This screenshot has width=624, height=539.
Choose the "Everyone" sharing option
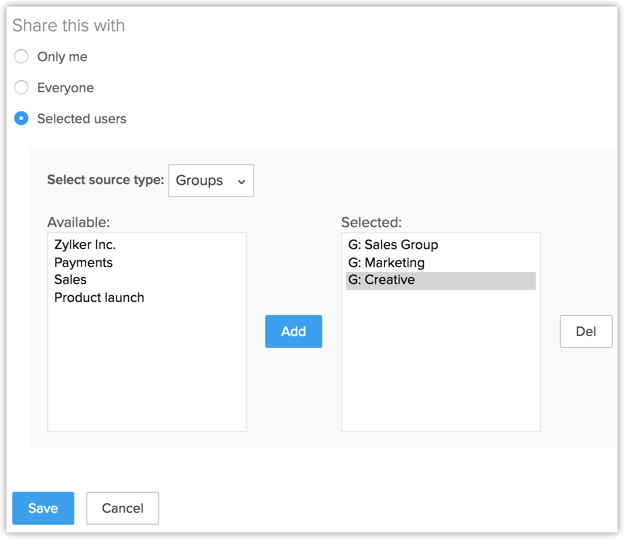(21, 88)
